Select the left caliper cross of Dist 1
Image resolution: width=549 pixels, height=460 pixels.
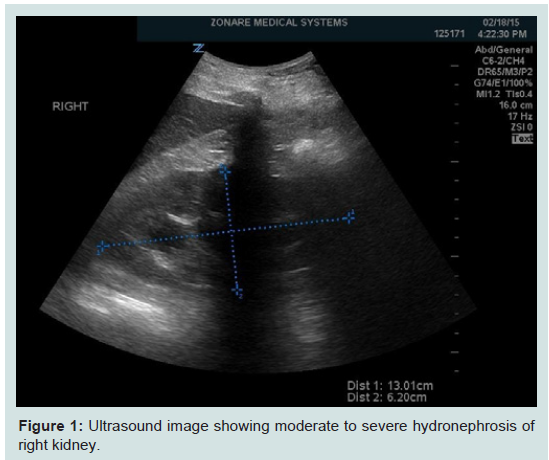point(102,247)
